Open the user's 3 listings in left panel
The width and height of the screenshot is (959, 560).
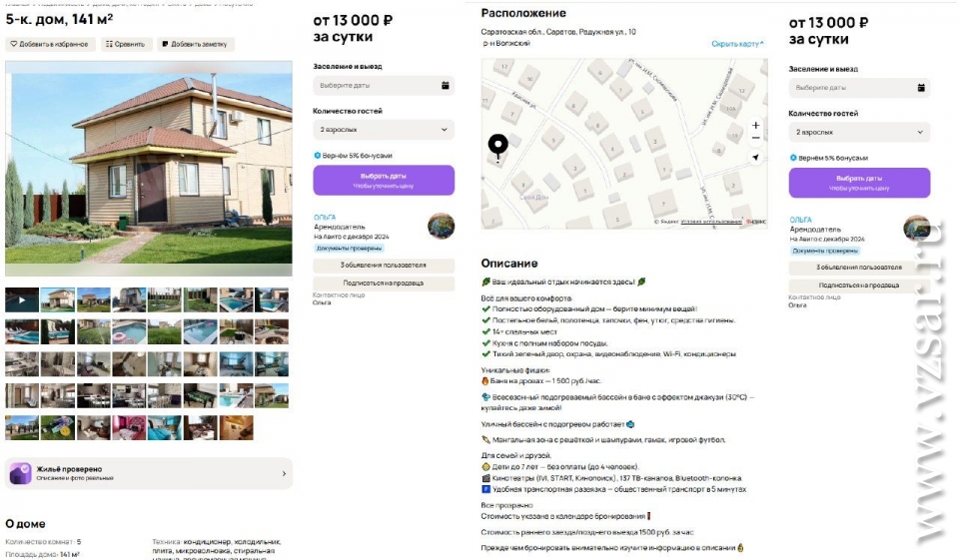coord(384,266)
